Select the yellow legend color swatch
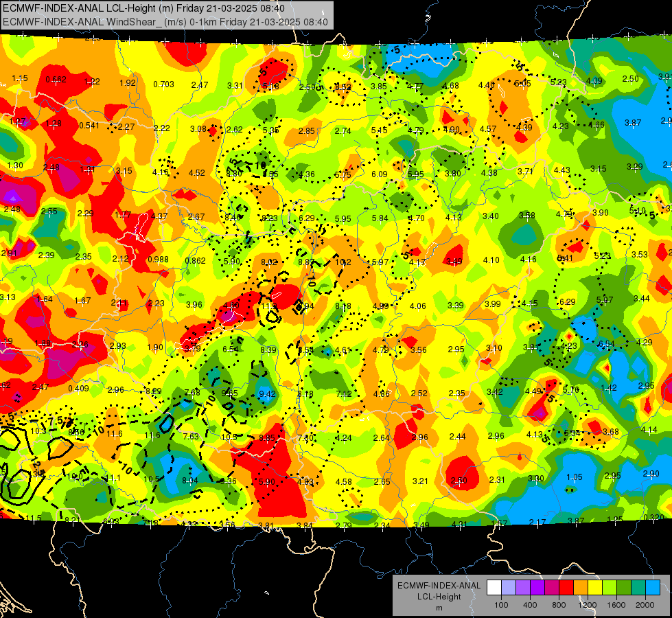The width and height of the screenshot is (672, 618). click(x=595, y=588)
